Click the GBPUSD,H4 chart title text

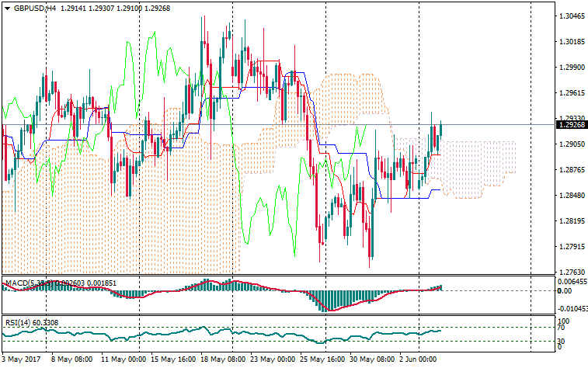(x=34, y=7)
